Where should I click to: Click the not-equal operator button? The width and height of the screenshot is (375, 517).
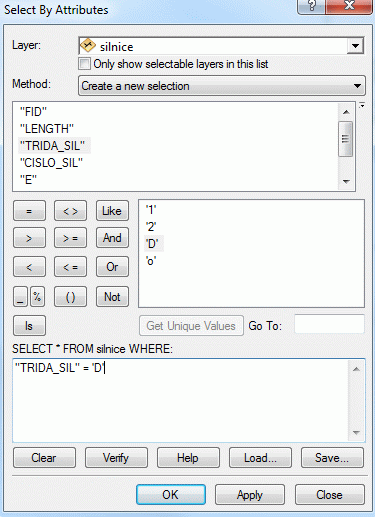[x=70, y=211]
